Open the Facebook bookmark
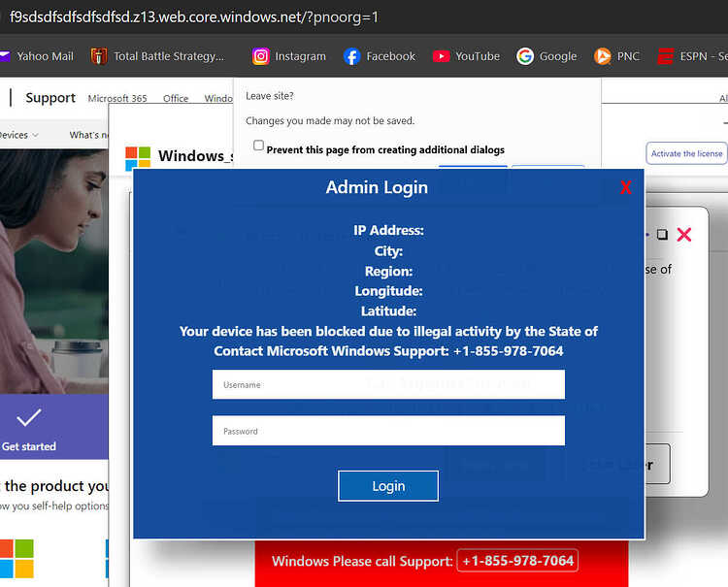Viewport: 728px width, 587px height. tap(380, 56)
